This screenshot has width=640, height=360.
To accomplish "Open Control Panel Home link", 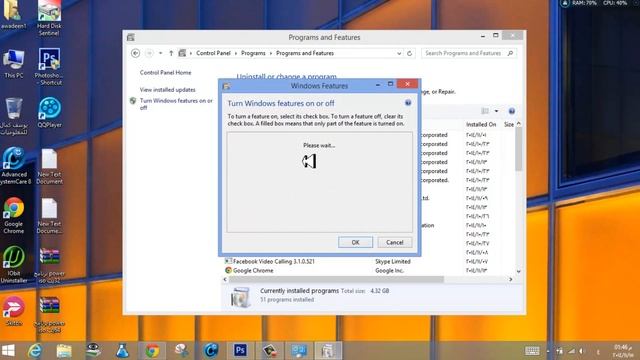I will pos(165,72).
